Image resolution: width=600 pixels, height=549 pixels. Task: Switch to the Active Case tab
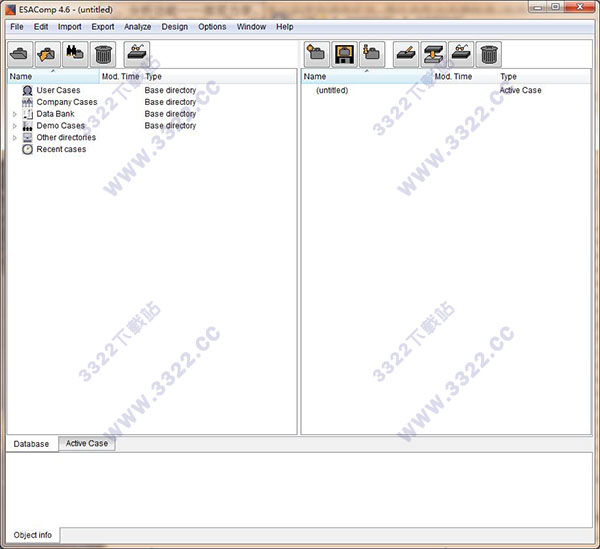click(87, 443)
